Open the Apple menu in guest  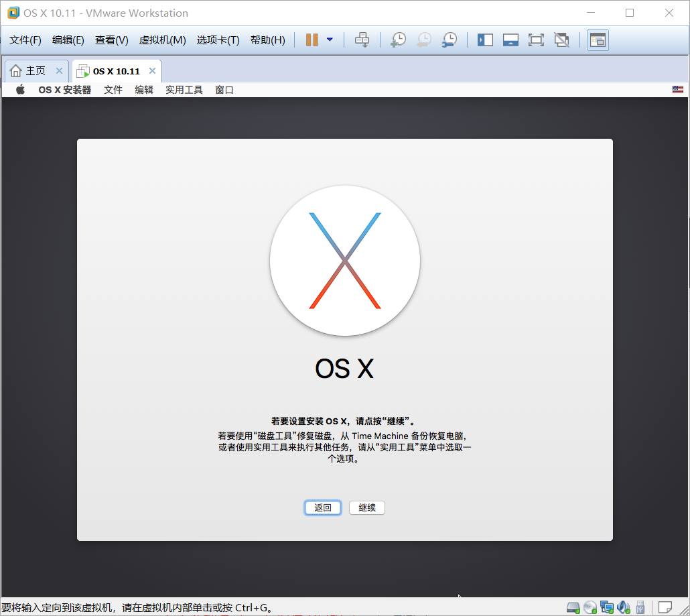click(x=20, y=90)
